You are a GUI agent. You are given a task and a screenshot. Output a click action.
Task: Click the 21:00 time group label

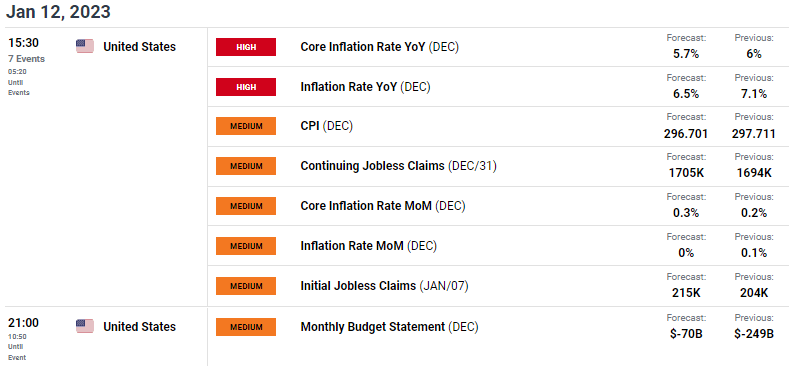click(x=23, y=323)
